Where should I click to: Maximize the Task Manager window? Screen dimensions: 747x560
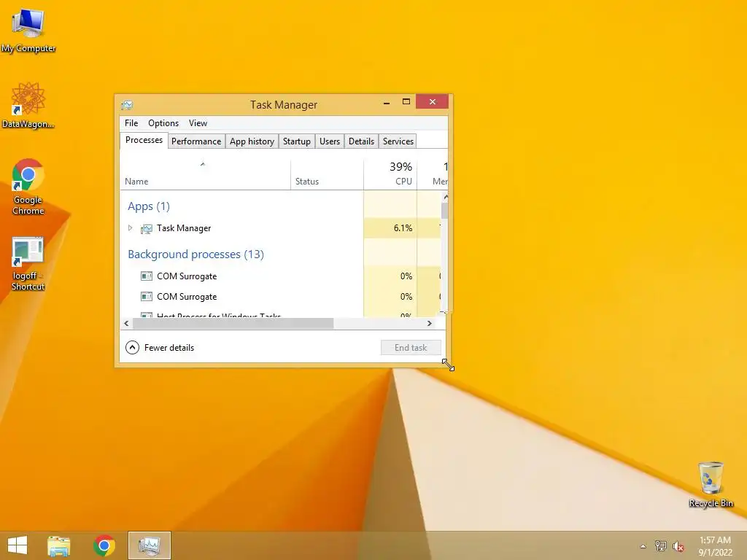pyautogui.click(x=406, y=102)
